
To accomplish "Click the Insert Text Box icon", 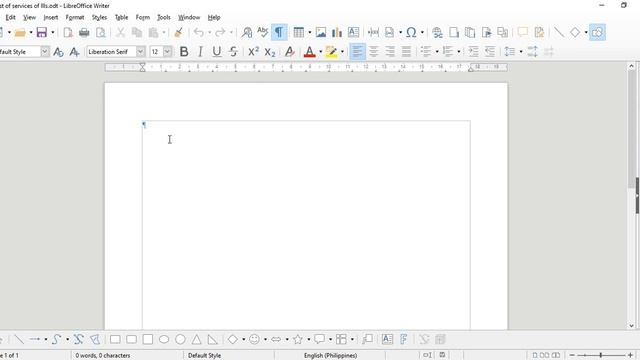I will 353,32.
